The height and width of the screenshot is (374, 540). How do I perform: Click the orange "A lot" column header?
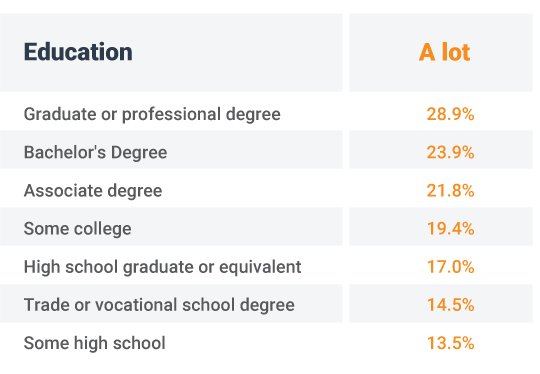[444, 52]
